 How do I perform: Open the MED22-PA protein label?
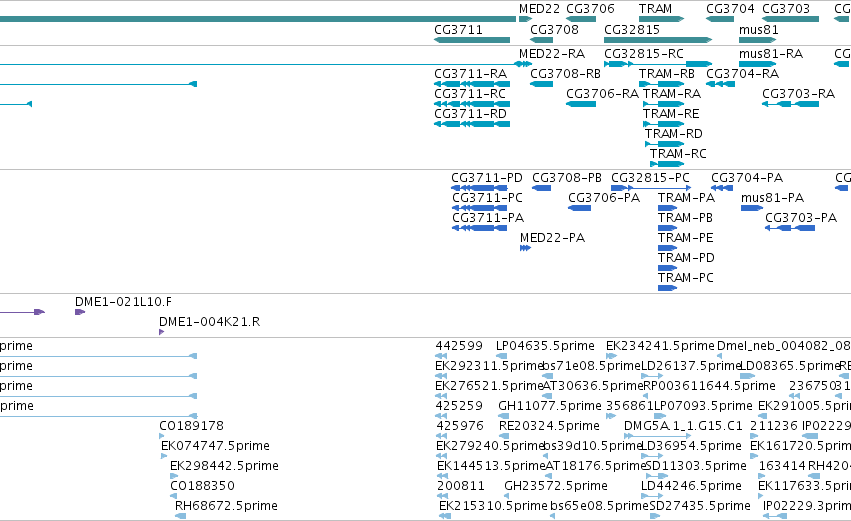552,238
